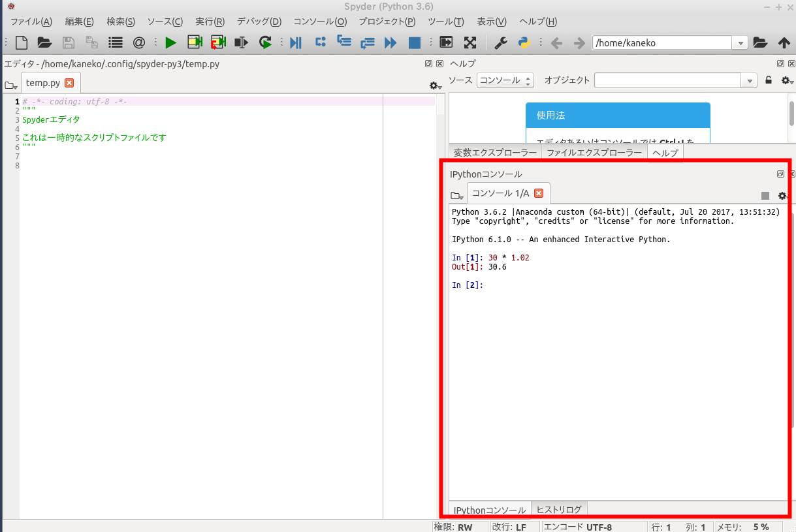Image resolution: width=796 pixels, height=532 pixels.
Task: Undock the IPython console pane
Action: tap(780, 174)
